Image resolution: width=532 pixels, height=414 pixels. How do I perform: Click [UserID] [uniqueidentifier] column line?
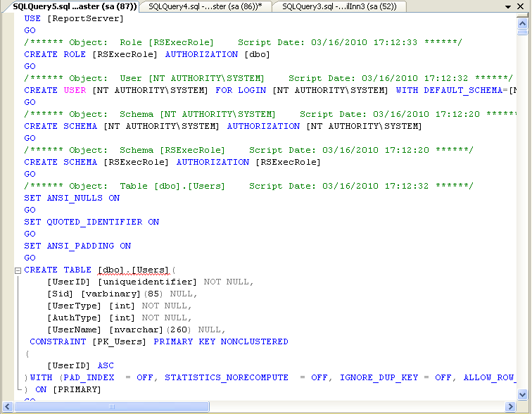point(150,282)
